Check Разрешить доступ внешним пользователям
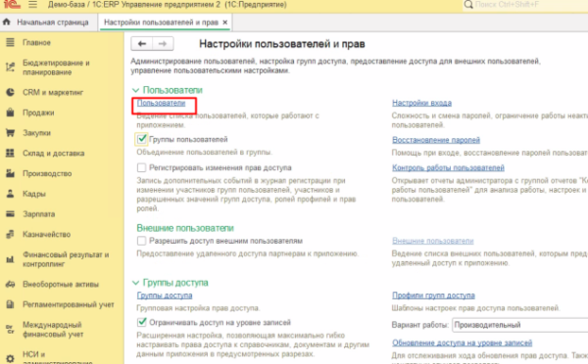The image size is (588, 364). click(x=142, y=241)
